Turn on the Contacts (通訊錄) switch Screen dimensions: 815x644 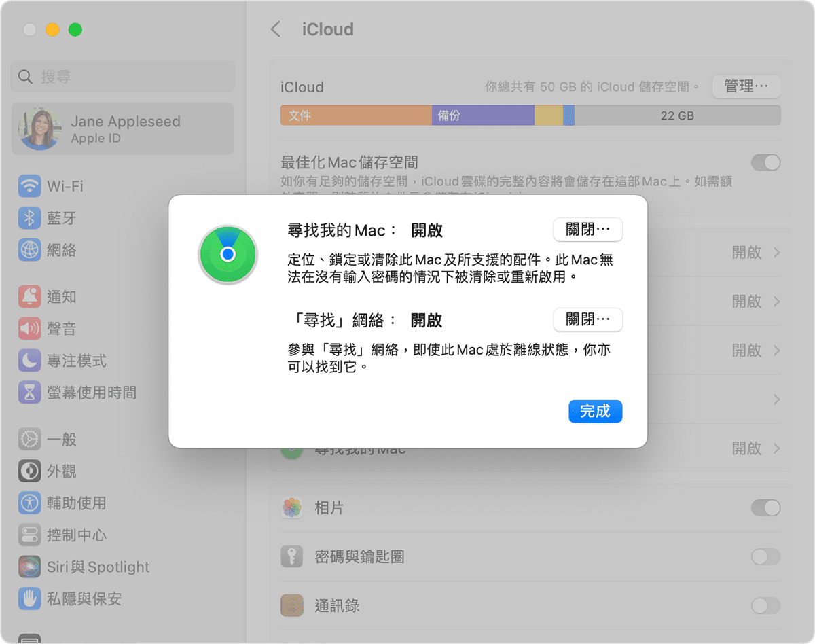click(x=765, y=606)
